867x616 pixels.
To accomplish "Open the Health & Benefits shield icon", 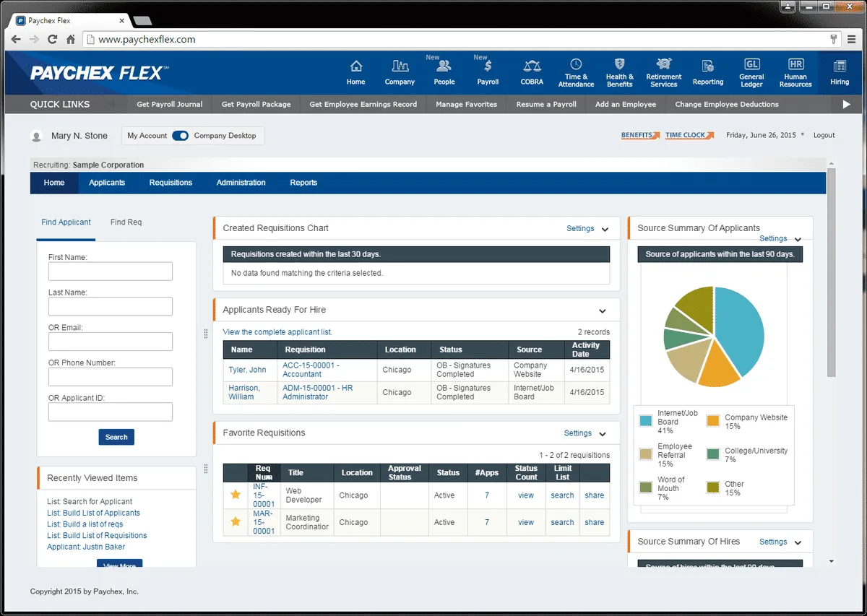I will click(x=619, y=64).
